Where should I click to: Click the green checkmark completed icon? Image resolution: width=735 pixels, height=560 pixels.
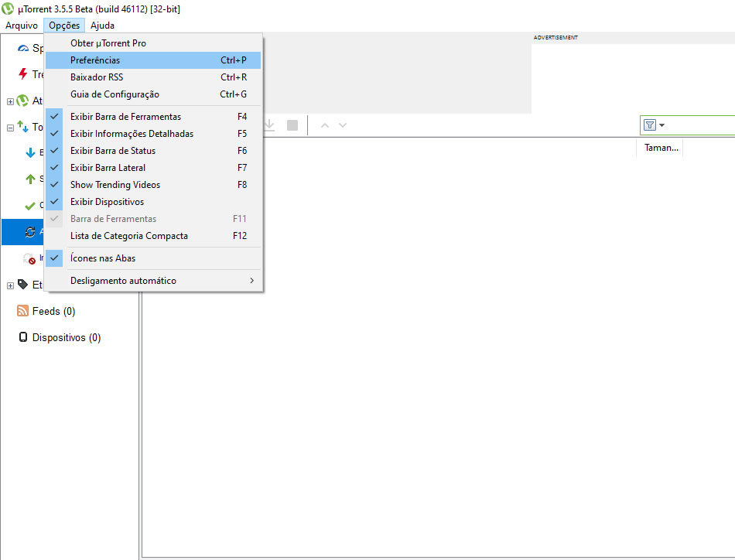click(x=31, y=206)
